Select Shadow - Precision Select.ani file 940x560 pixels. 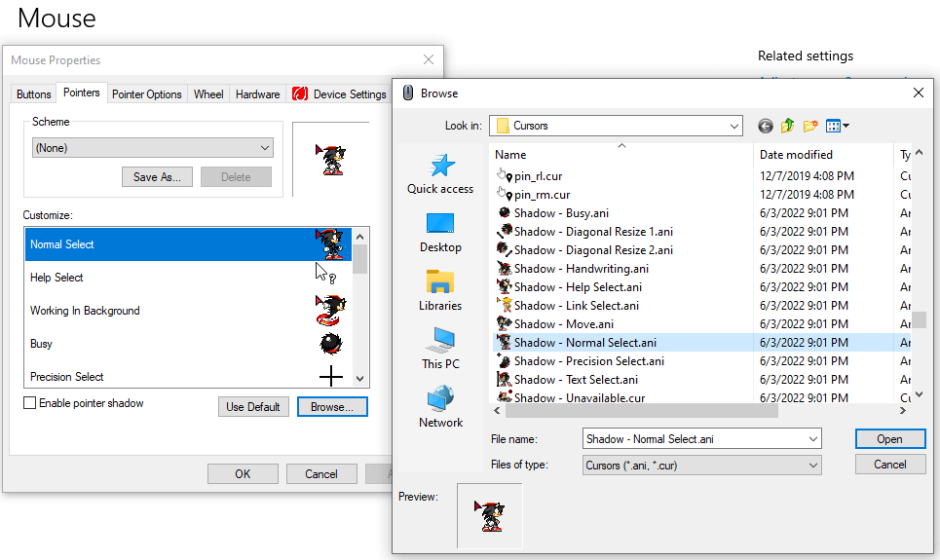581,361
